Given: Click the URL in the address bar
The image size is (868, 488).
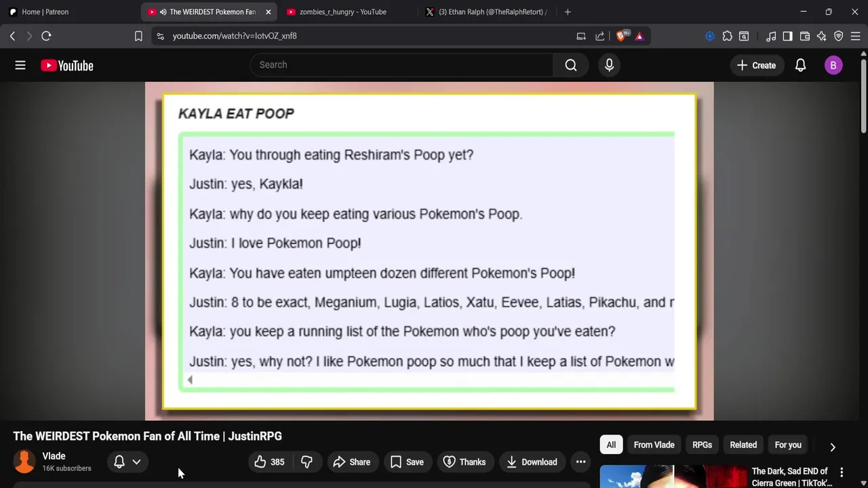Looking at the screenshot, I should (x=235, y=36).
